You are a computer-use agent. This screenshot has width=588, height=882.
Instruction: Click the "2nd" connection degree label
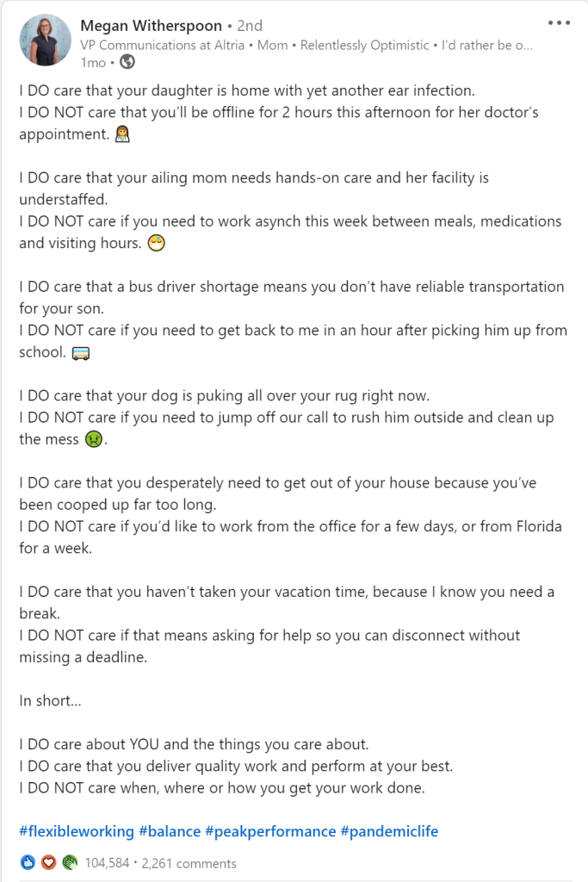pos(249,26)
